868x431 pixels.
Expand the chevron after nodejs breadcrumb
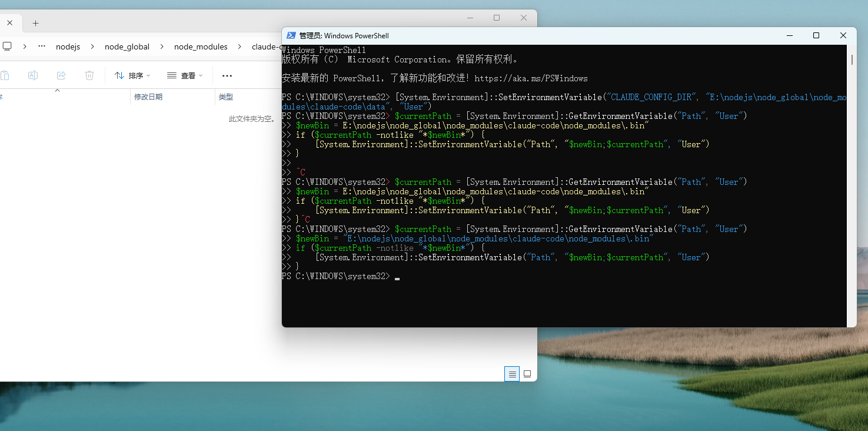point(92,46)
